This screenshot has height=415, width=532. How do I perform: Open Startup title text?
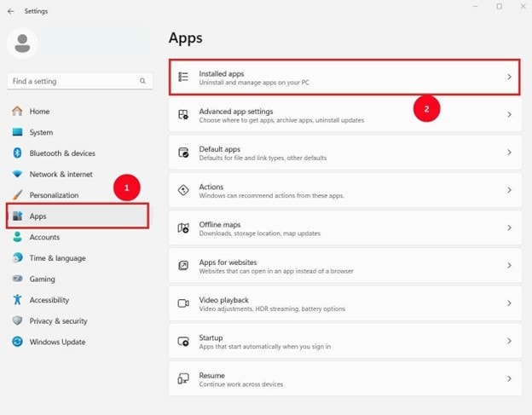(x=211, y=337)
